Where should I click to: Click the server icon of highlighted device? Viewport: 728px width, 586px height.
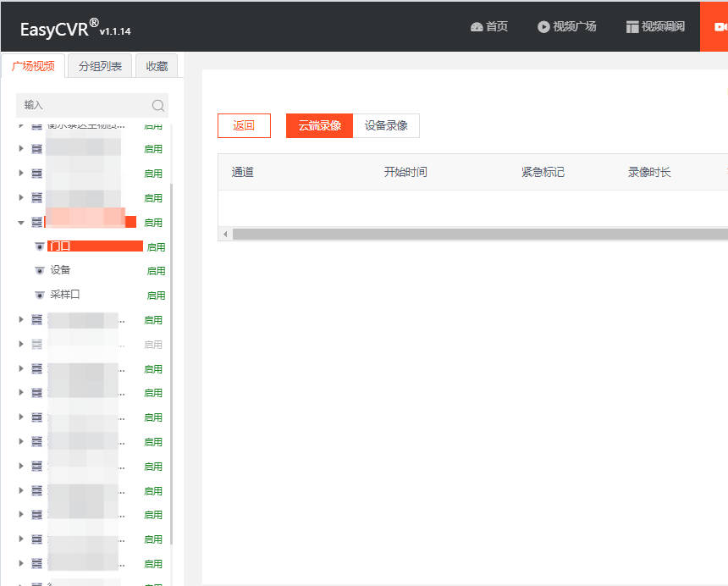tap(36, 222)
